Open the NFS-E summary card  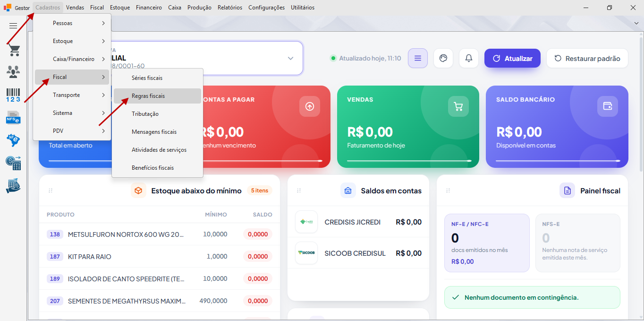tap(578, 243)
